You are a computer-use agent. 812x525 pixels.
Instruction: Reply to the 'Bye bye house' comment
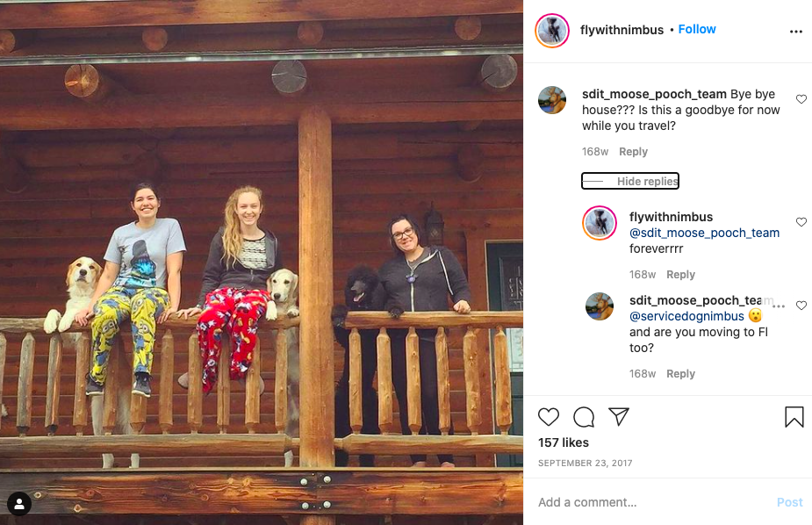tap(633, 152)
